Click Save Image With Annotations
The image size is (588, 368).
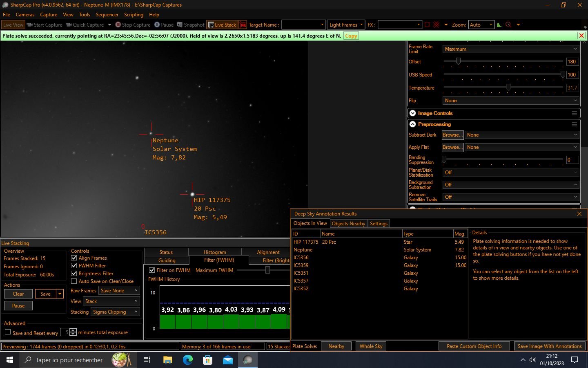(x=550, y=346)
